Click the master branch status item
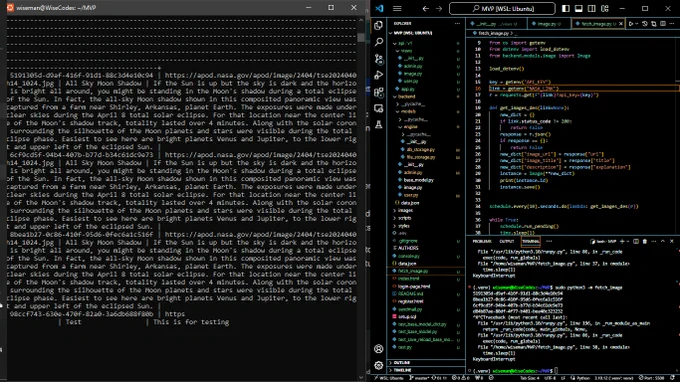Image resolution: width=680 pixels, height=382 pixels. 418,378
